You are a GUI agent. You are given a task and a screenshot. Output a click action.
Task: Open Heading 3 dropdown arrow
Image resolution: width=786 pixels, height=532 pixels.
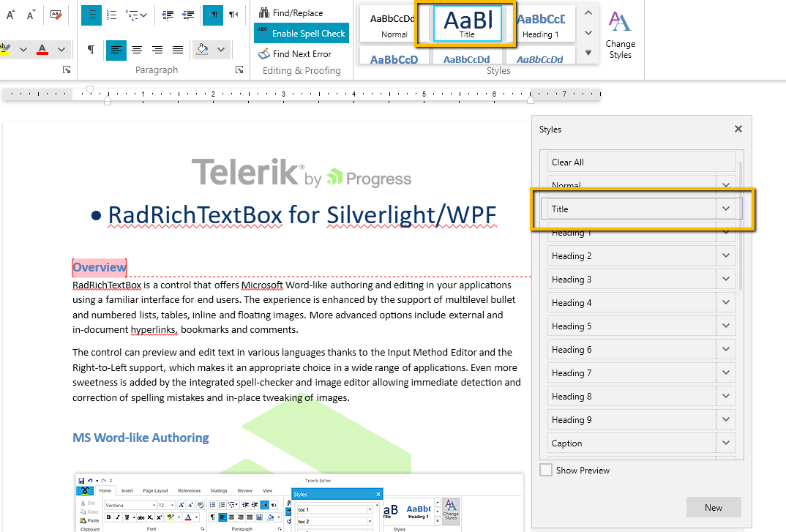click(726, 280)
